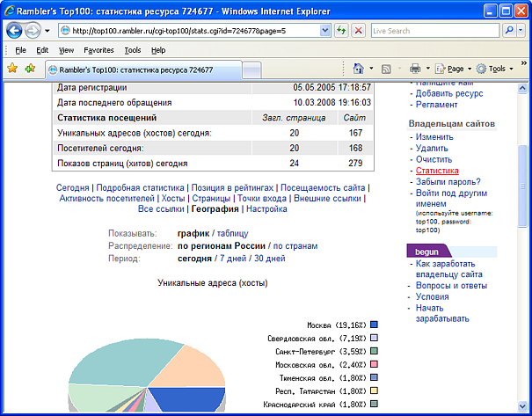Click Удалить in owner links
Viewport: 532px width, 416px height.
[x=432, y=149]
